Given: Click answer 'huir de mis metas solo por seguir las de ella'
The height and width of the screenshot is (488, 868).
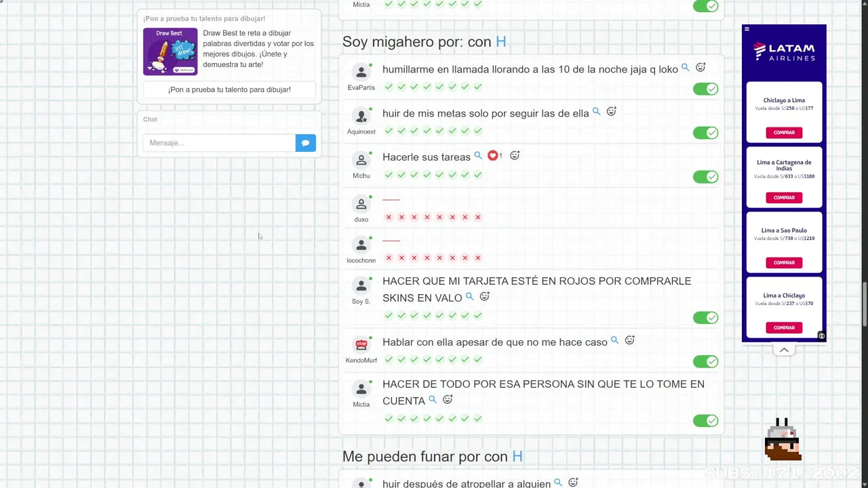Looking at the screenshot, I should click(486, 113).
